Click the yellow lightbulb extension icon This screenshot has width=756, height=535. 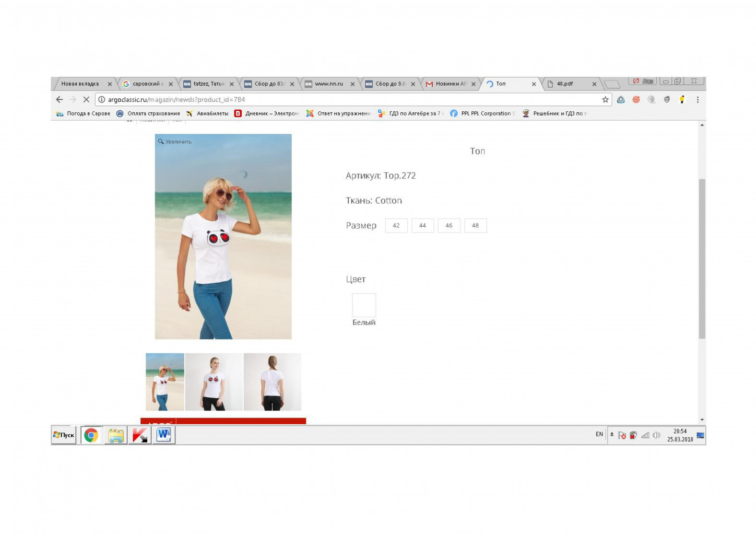click(682, 99)
